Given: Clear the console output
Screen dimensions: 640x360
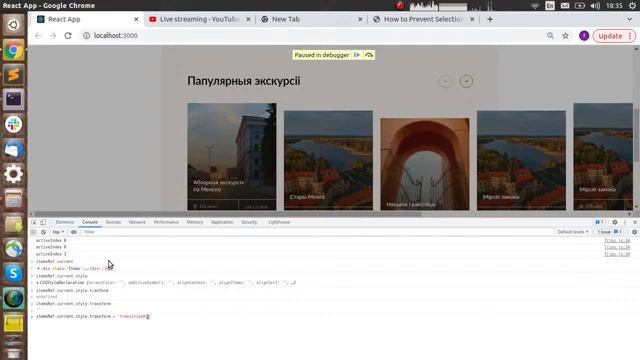Looking at the screenshot, I should pos(43,232).
